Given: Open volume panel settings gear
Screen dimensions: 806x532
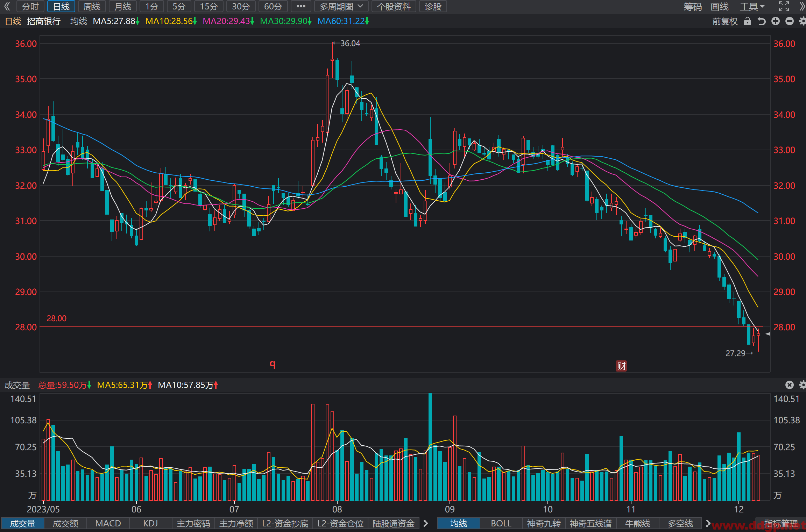Looking at the screenshot, I should coord(803,385).
